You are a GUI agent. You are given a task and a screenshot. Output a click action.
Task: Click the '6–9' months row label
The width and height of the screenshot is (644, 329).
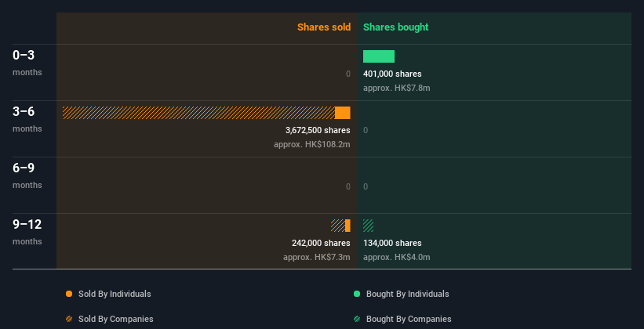pyautogui.click(x=24, y=168)
